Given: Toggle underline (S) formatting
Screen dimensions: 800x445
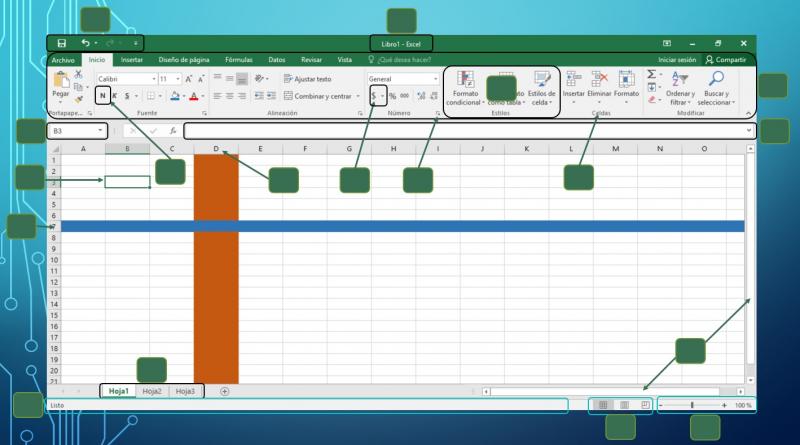Looking at the screenshot, I should (127, 96).
